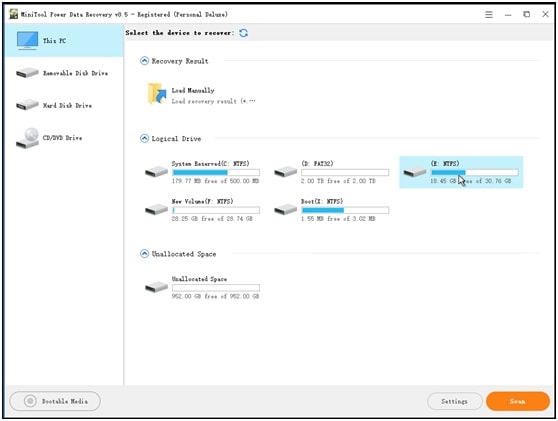Select the Hard Disk Drive icon
The height and width of the screenshot is (421, 558).
point(27,105)
